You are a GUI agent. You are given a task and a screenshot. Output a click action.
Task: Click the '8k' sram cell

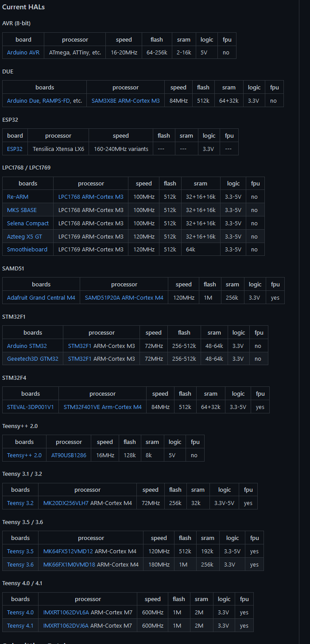[x=152, y=455]
